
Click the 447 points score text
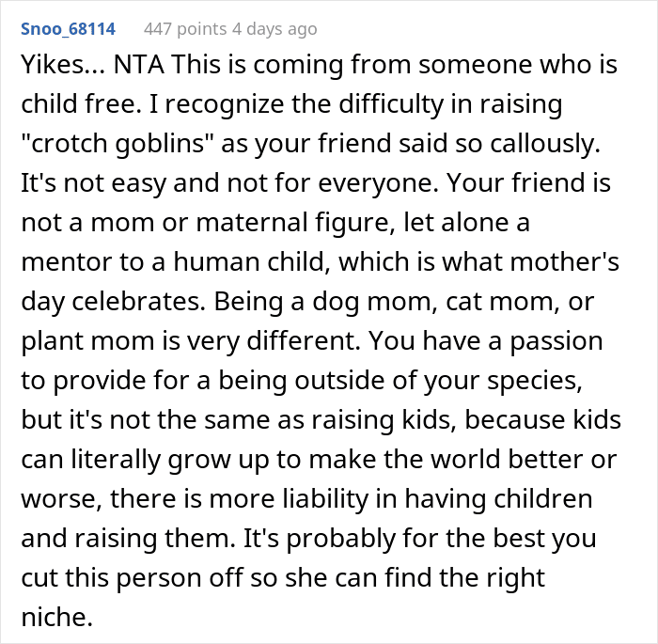pos(185,29)
